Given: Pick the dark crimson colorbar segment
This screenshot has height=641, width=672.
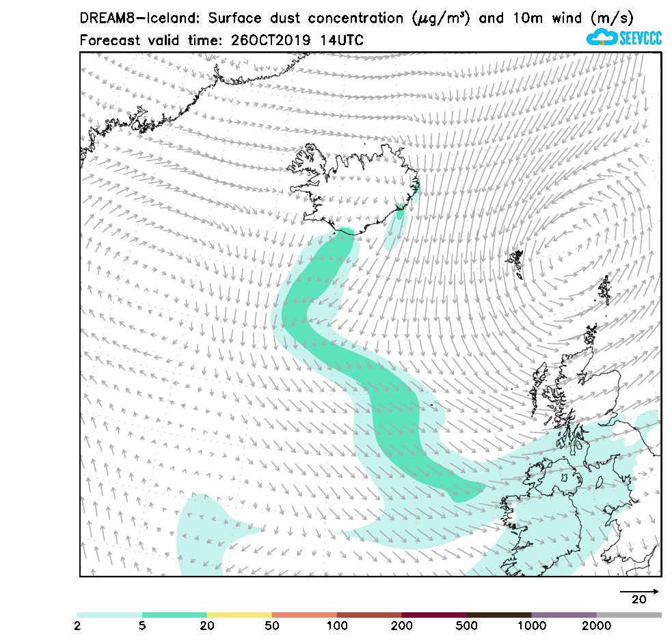Looking at the screenshot, I should coord(434,615).
